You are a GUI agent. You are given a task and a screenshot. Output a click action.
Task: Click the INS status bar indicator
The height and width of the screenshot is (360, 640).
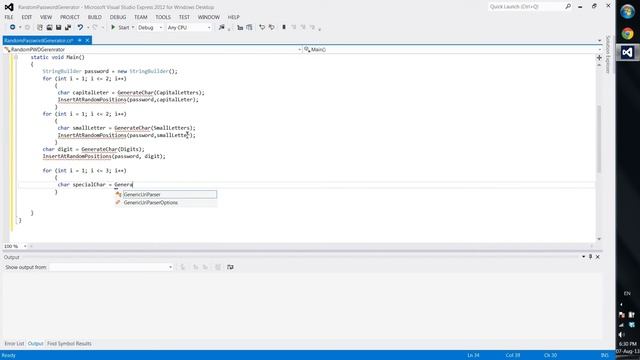pos(604,356)
